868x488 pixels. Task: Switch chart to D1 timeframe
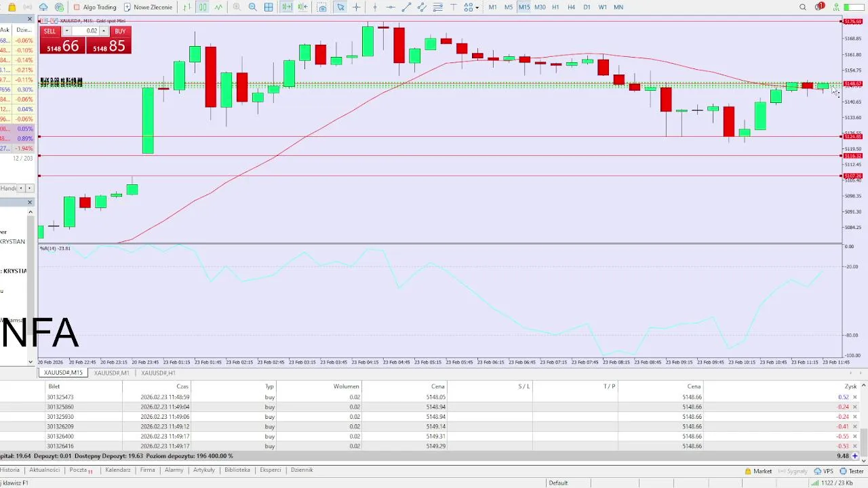click(x=587, y=7)
